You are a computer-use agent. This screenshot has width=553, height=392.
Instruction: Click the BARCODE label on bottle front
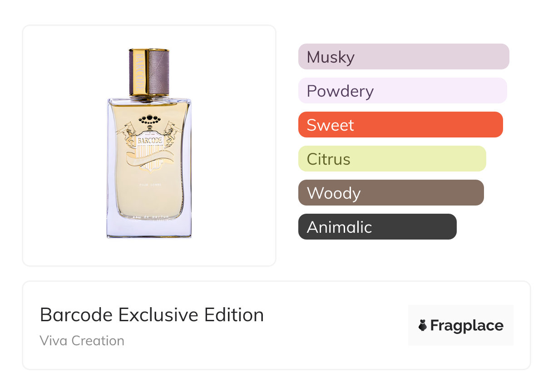[149, 141]
